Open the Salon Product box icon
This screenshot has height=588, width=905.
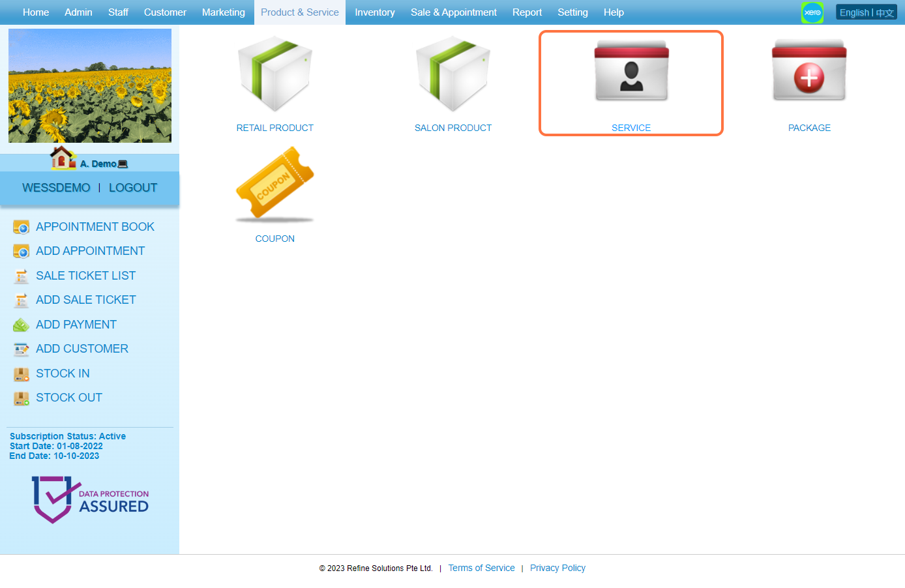[452, 74]
